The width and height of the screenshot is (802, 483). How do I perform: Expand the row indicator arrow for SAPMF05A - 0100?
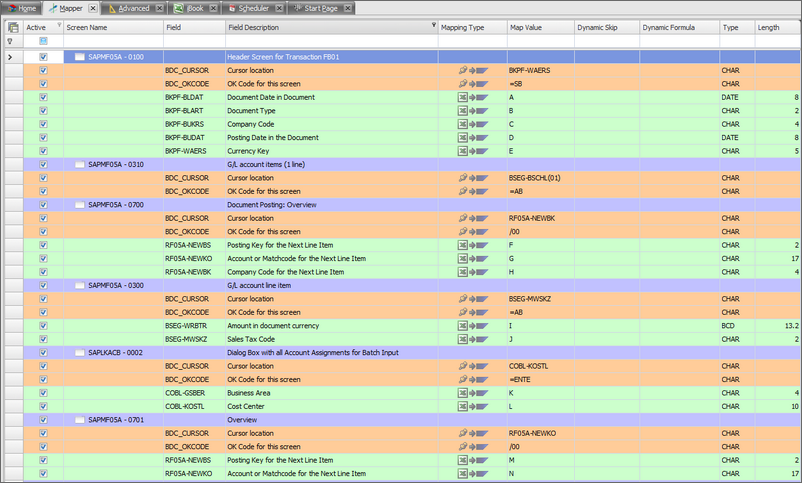tap(11, 58)
